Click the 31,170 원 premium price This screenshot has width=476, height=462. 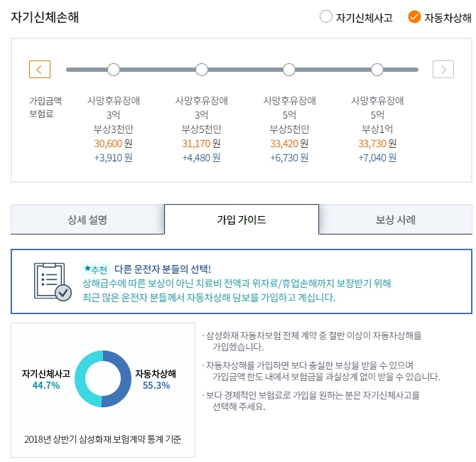click(201, 144)
